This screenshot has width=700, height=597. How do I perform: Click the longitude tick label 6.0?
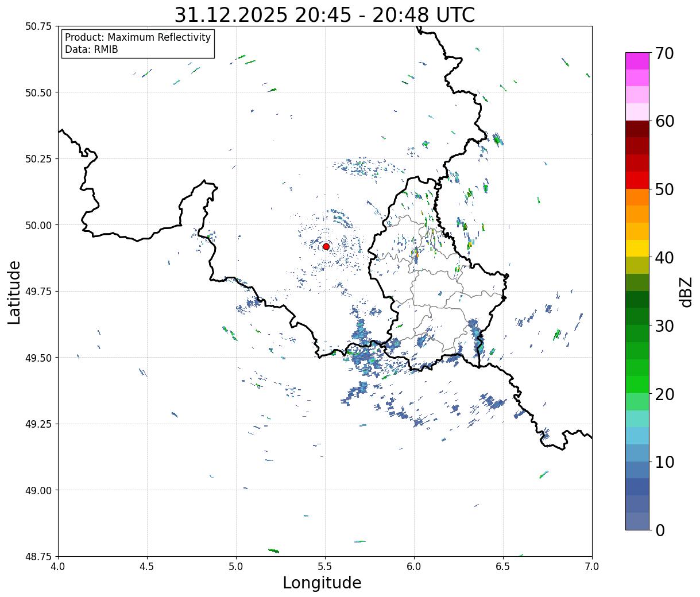[414, 567]
